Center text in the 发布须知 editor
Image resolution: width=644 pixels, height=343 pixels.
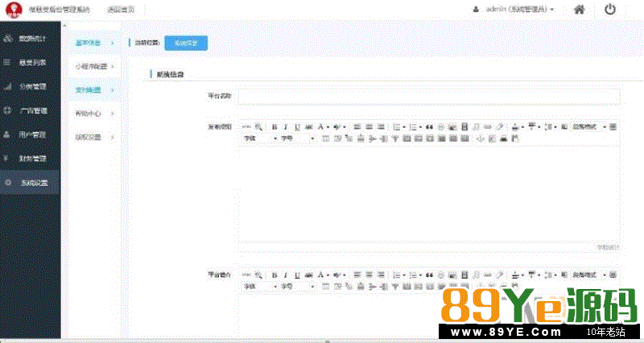tap(369, 127)
